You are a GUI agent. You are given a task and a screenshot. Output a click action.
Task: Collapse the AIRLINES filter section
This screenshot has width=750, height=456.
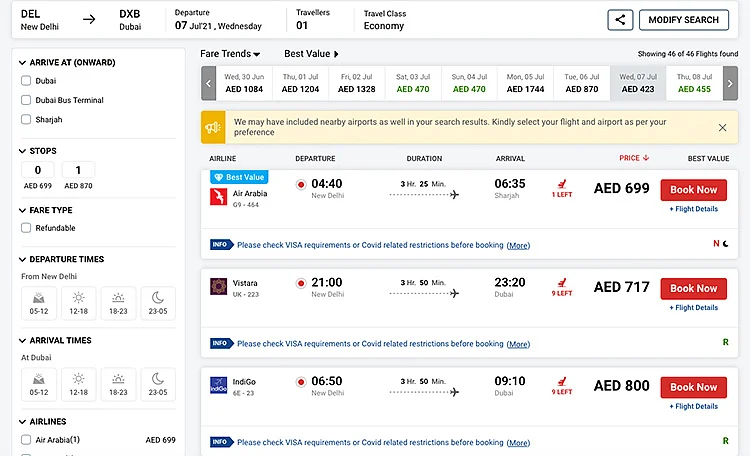[22, 422]
